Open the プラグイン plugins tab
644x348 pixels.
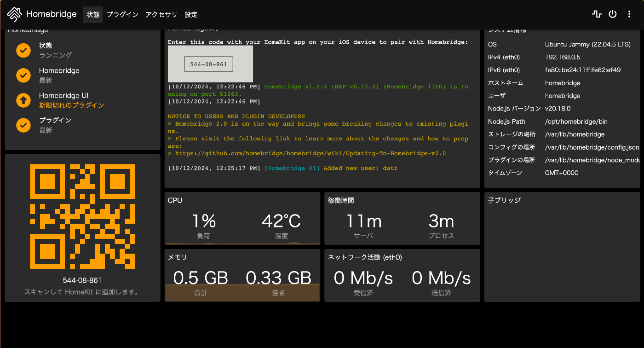pos(122,14)
